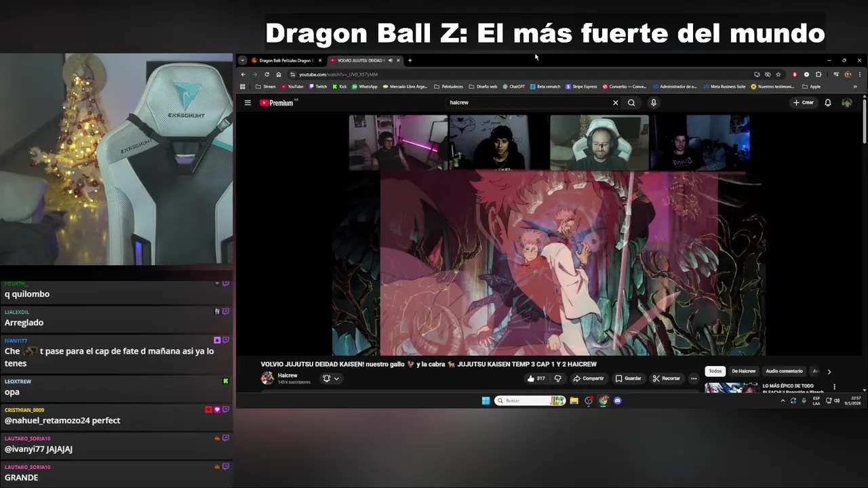This screenshot has width=868, height=488.
Task: Open the Stream bookmarks folder
Action: click(x=266, y=87)
